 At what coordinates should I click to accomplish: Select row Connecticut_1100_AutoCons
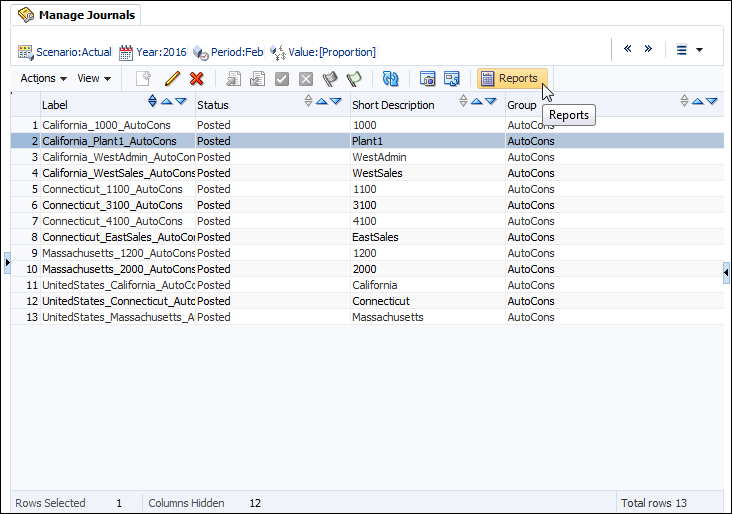click(367, 189)
